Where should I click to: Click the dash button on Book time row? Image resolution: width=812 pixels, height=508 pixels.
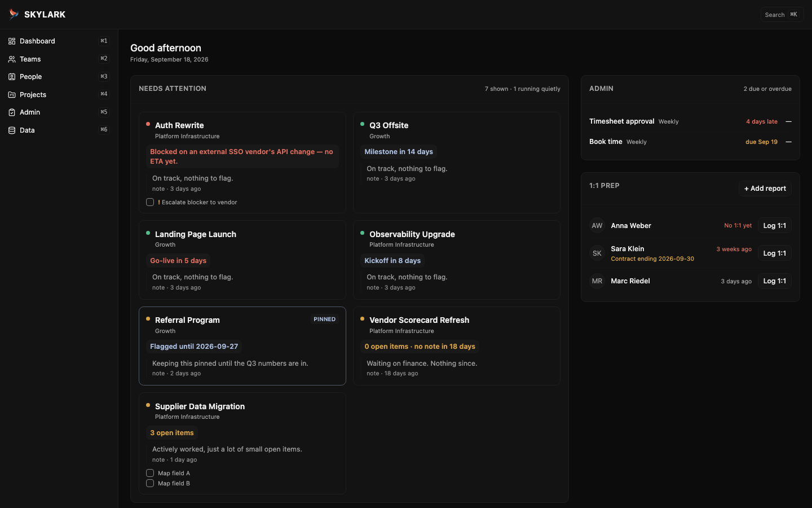(x=788, y=142)
